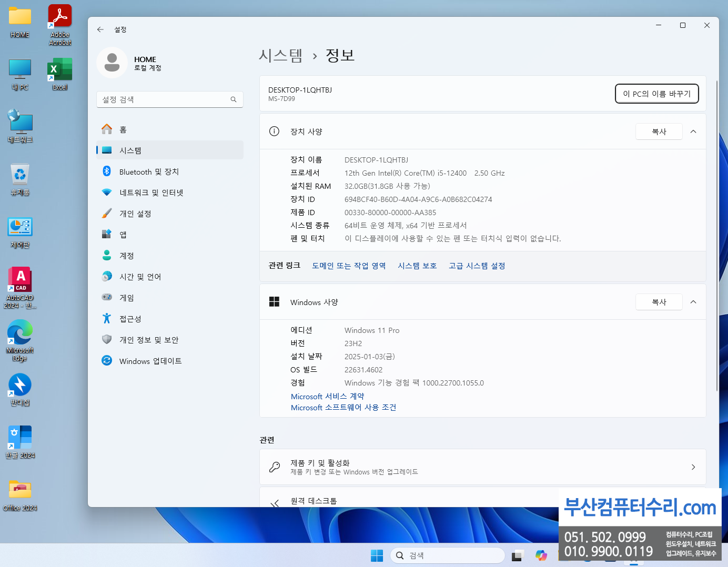The image size is (728, 567).
Task: Select 시스템 in settings sidebar
Action: tap(170, 150)
